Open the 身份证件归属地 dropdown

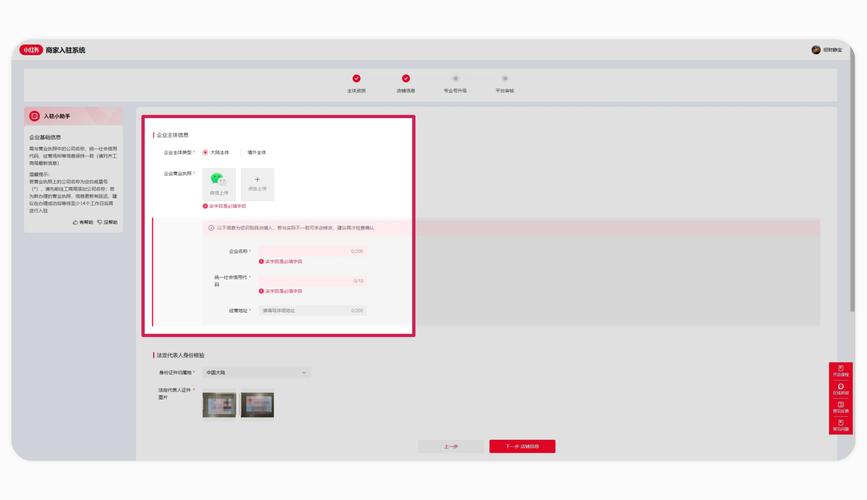[x=256, y=372]
